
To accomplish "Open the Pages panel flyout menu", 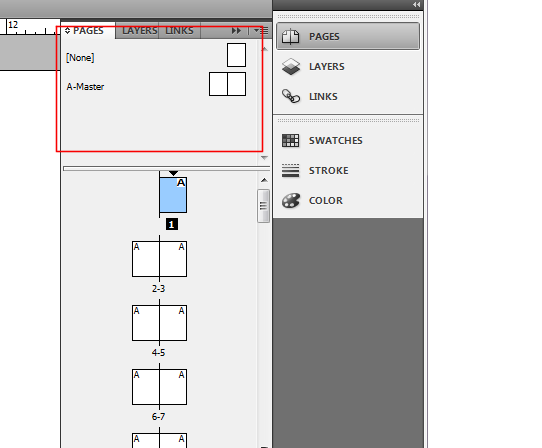I will pos(261,31).
